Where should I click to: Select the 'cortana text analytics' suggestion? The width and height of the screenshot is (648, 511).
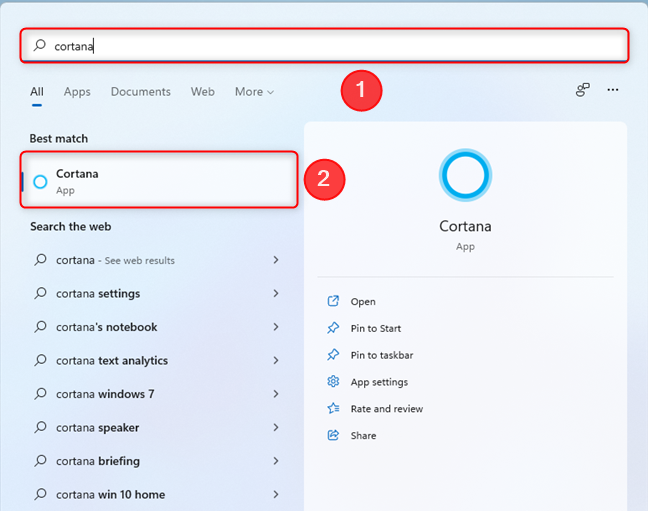click(x=156, y=361)
